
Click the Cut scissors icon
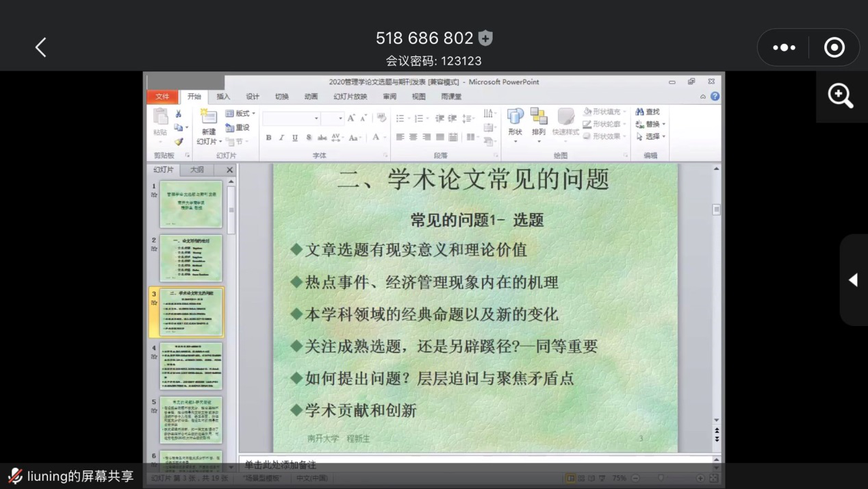[179, 114]
